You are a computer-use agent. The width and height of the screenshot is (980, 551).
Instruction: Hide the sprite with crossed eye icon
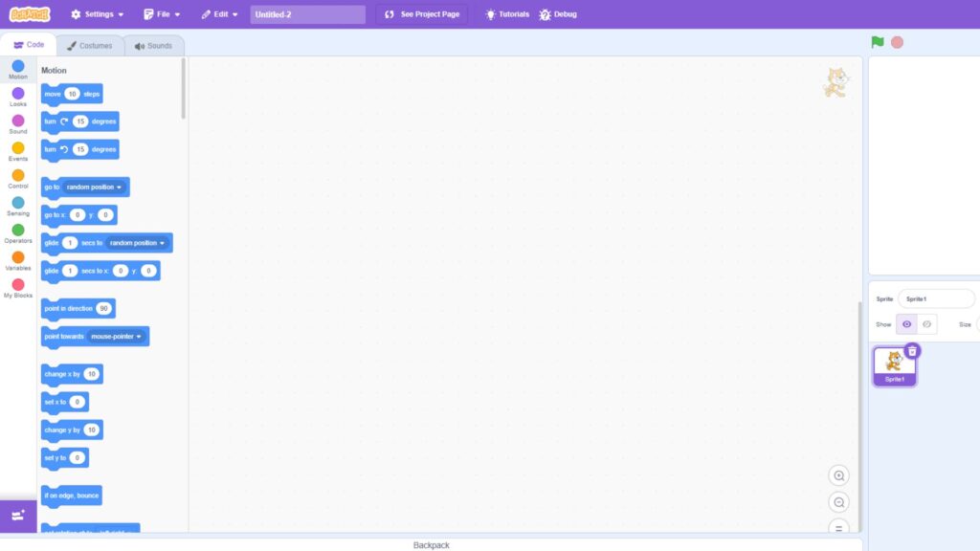[x=926, y=324]
